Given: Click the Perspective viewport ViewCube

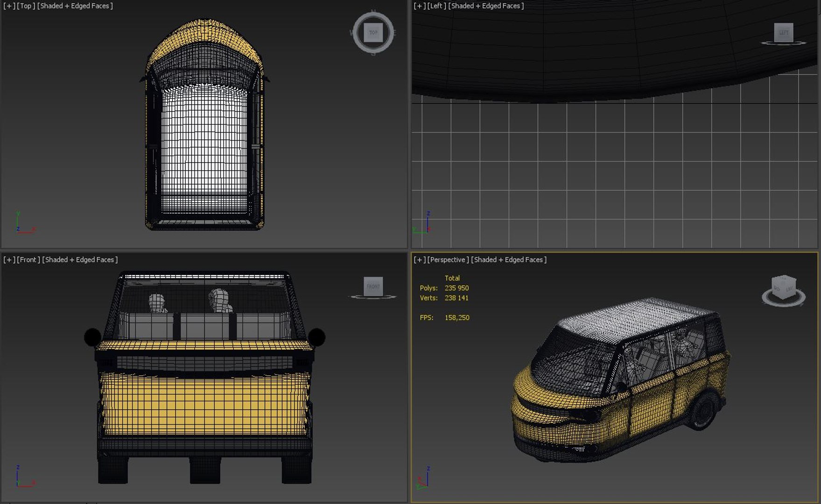Looking at the screenshot, I should click(784, 287).
